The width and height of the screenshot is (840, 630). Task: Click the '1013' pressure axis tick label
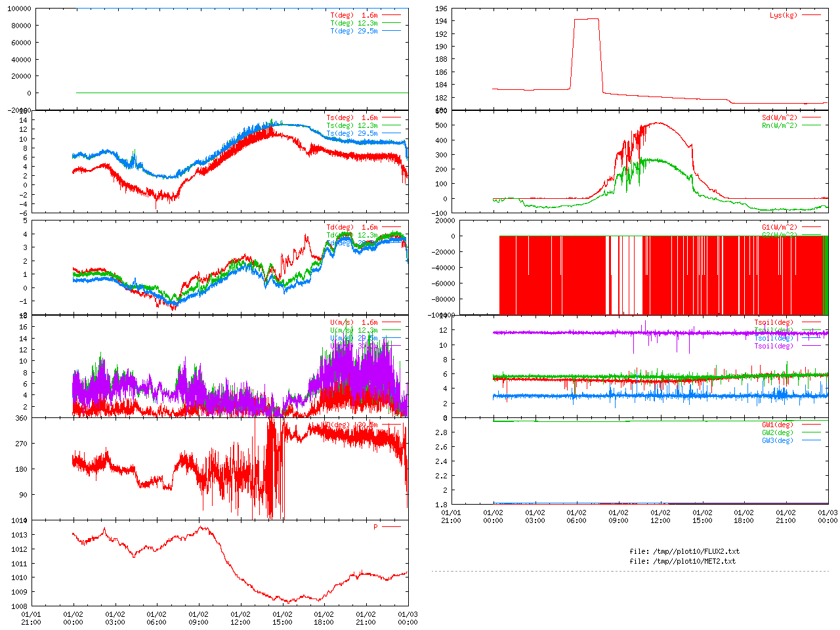[x=19, y=535]
